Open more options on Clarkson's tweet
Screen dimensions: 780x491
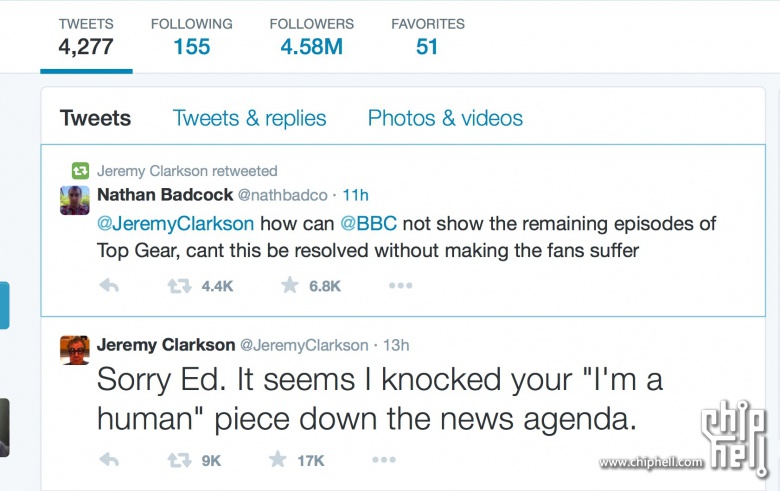click(384, 460)
